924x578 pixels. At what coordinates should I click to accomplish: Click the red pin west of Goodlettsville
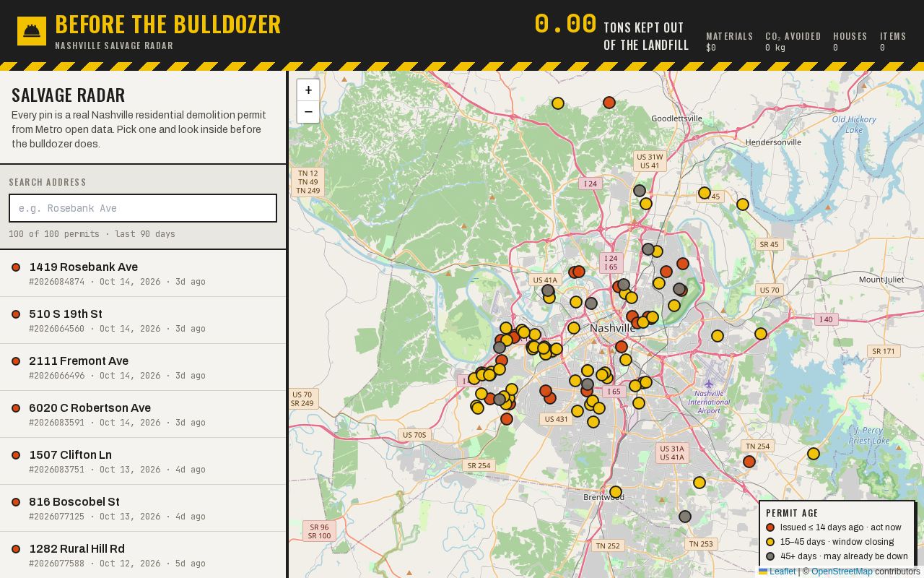click(609, 103)
